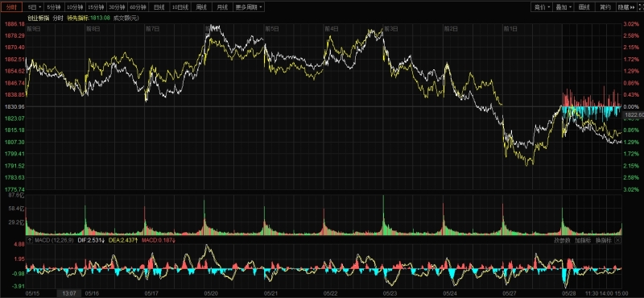Select the 05/22 date marker on timeline
644x298 pixels.
[x=331, y=293]
